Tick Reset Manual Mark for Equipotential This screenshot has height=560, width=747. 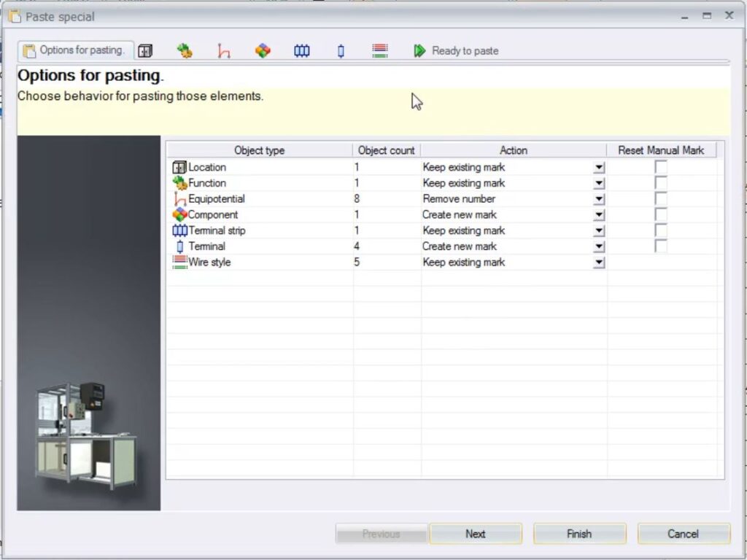(x=661, y=198)
